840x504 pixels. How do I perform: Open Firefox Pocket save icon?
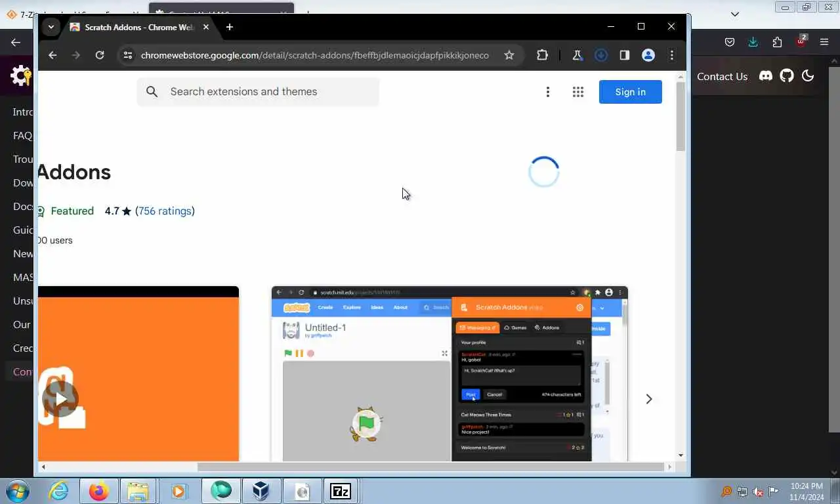[729, 42]
